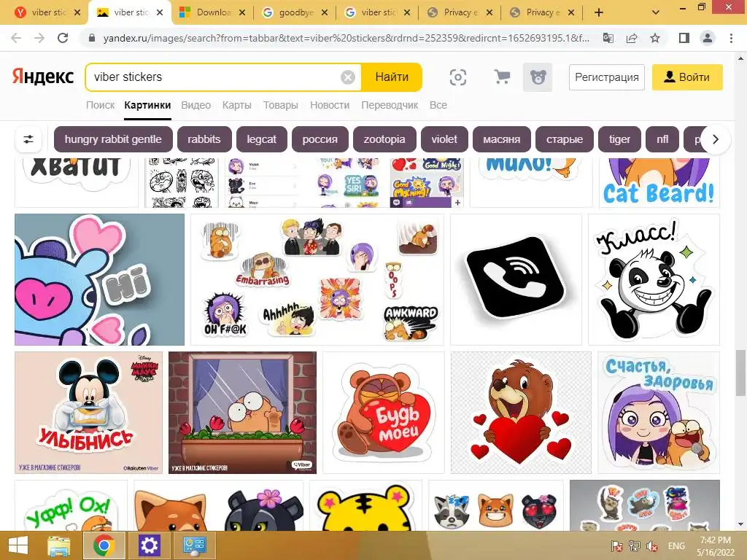This screenshot has width=747, height=560.
Task: Click the muted volume tray icon
Action: (652, 545)
